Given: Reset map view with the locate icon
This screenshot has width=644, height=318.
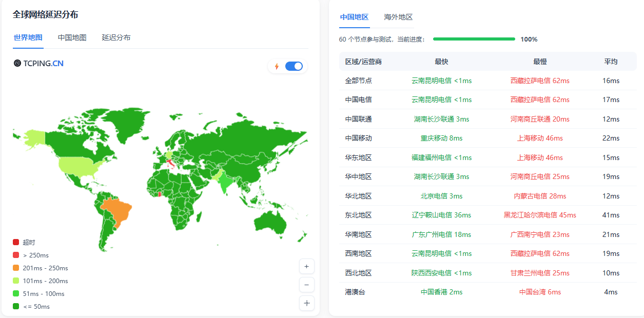Looking at the screenshot, I should point(306,303).
